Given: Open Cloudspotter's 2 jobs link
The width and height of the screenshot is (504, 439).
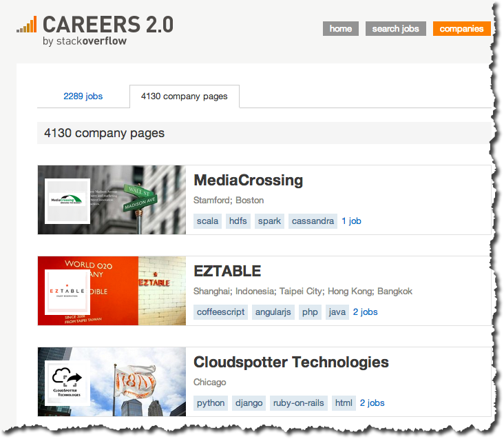Looking at the screenshot, I should (372, 403).
